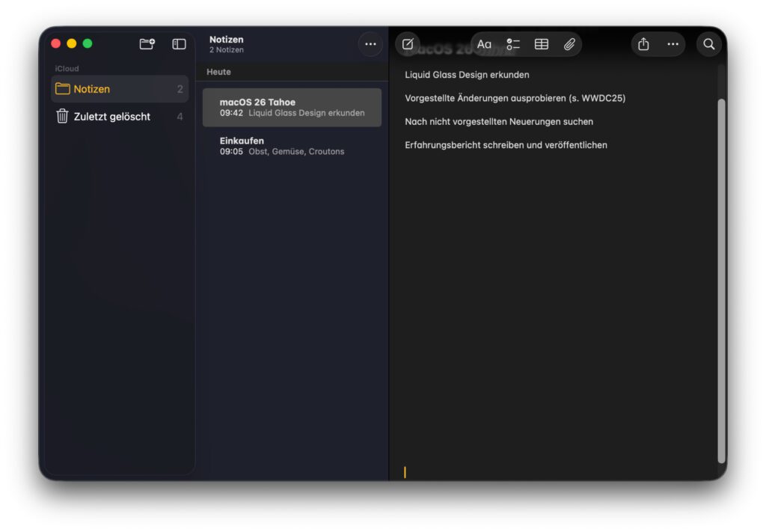Open the options menu above the notes list
766x532 pixels.
pyautogui.click(x=370, y=44)
